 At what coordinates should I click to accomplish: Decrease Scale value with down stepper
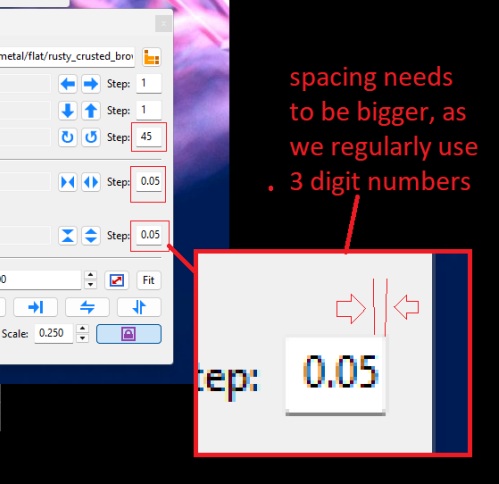coord(82,338)
